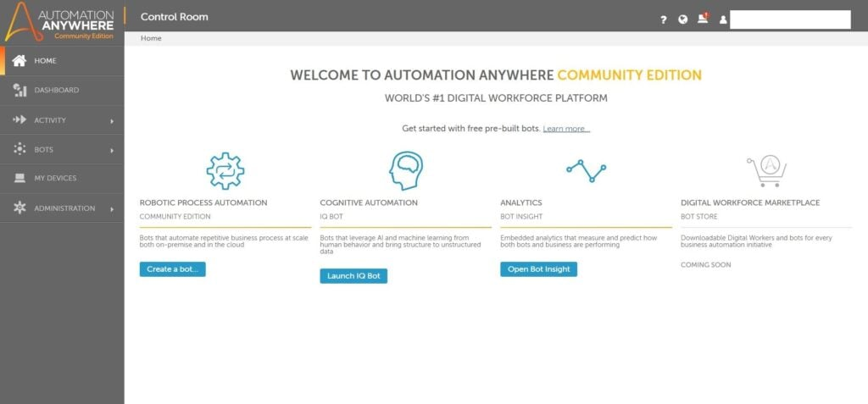Click the ANALYTICS heading
The image size is (868, 404).
(x=521, y=202)
